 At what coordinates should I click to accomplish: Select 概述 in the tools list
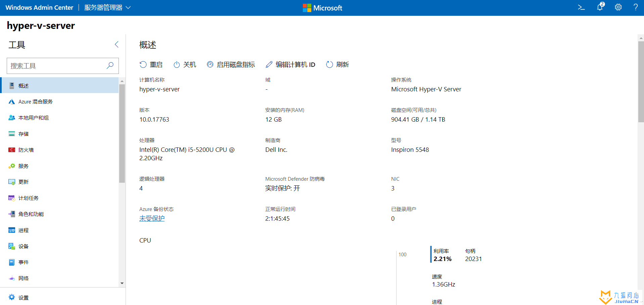[x=60, y=86]
